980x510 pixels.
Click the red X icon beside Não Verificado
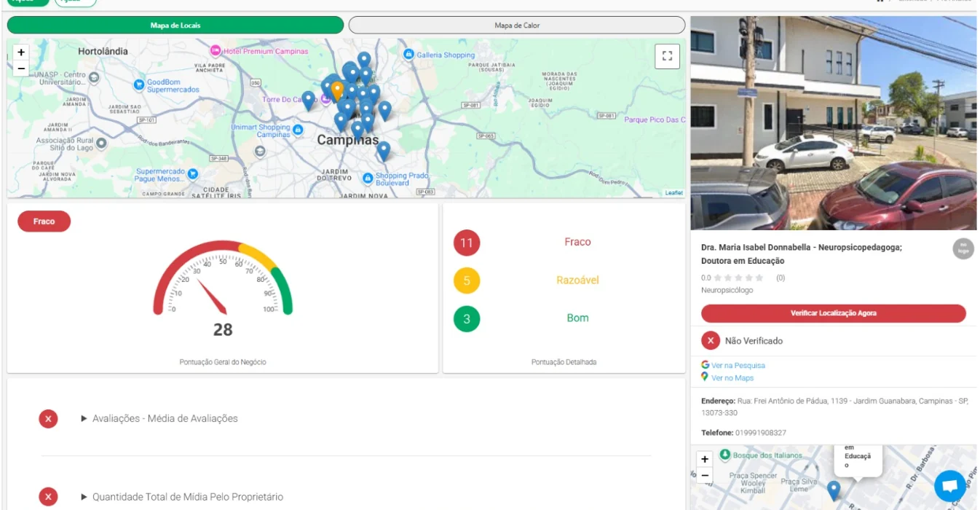click(x=711, y=340)
